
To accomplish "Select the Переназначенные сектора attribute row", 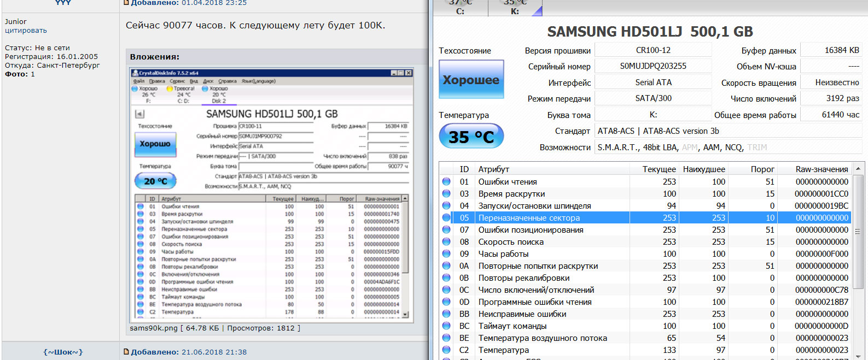I will (645, 217).
